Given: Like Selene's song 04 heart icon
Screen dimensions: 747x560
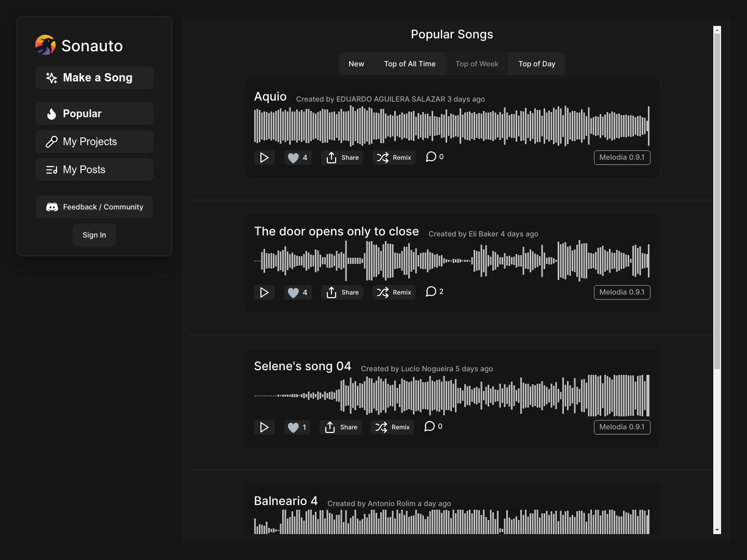Looking at the screenshot, I should 297,427.
